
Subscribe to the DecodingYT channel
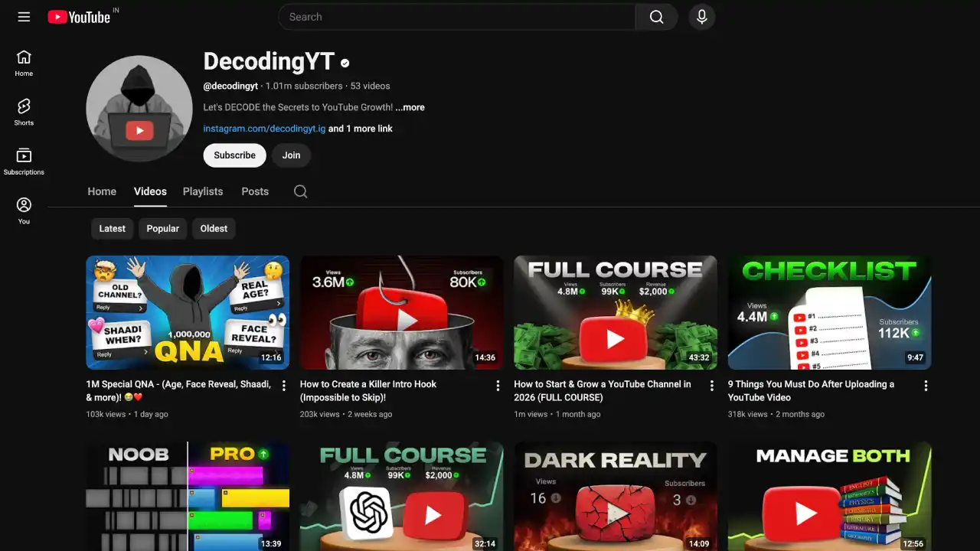[234, 155]
